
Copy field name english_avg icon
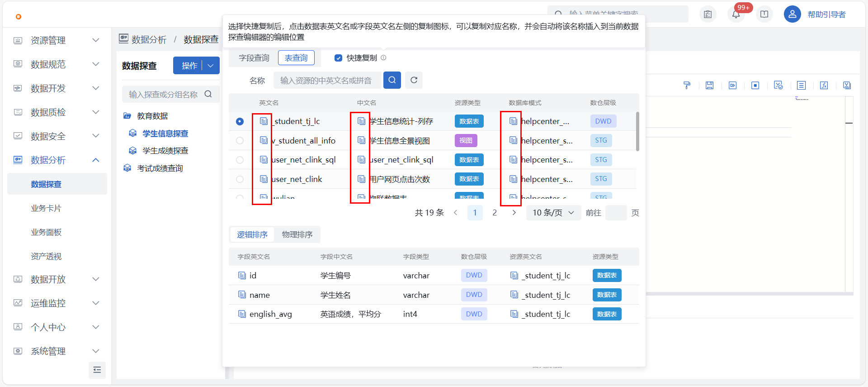tap(242, 314)
